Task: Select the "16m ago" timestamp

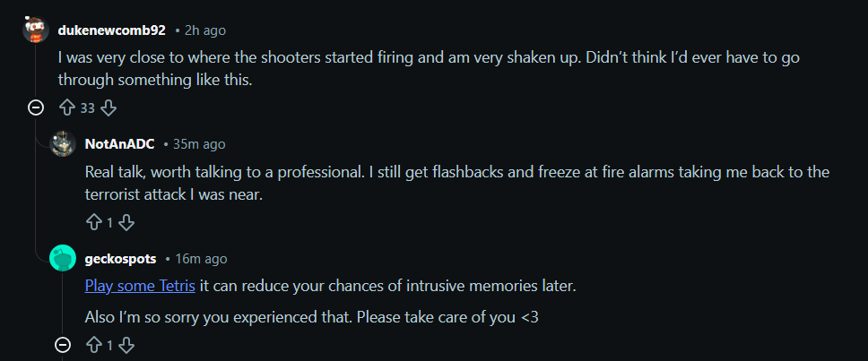Action: pyautogui.click(x=201, y=259)
